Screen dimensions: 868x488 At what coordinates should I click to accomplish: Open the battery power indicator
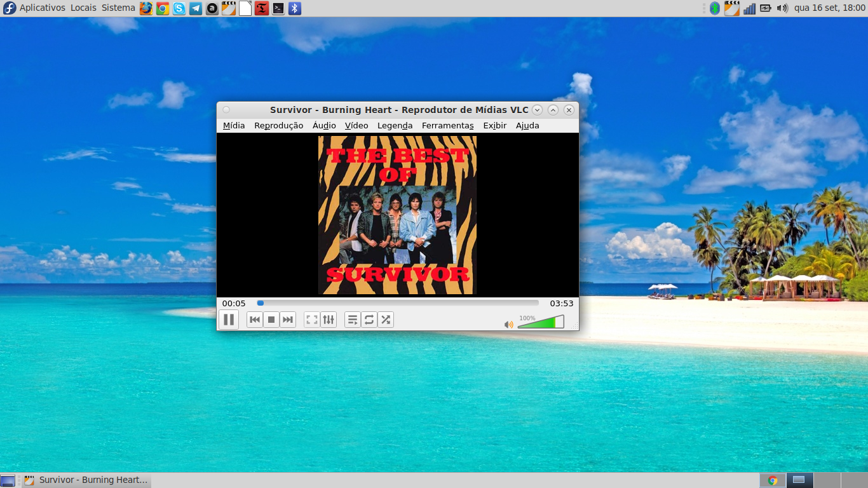point(766,8)
